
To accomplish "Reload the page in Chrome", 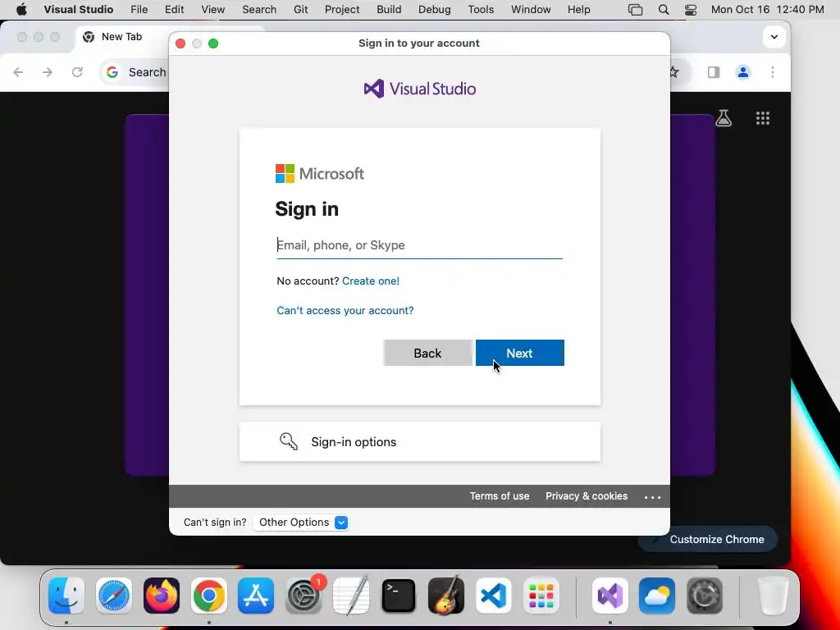I will (x=77, y=72).
